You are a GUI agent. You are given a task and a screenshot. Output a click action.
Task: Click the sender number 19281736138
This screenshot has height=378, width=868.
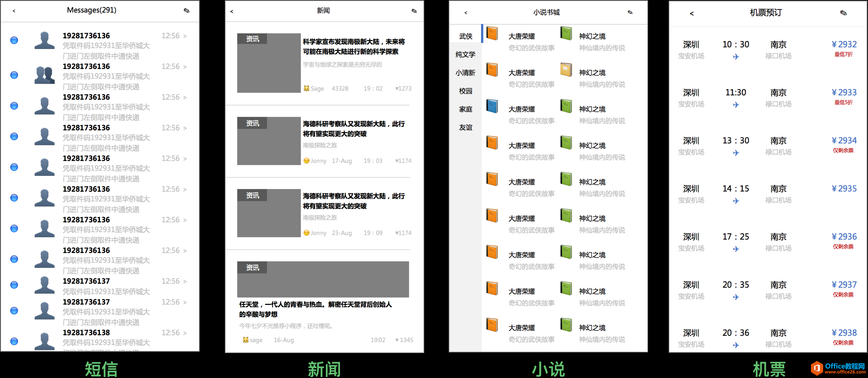click(86, 333)
